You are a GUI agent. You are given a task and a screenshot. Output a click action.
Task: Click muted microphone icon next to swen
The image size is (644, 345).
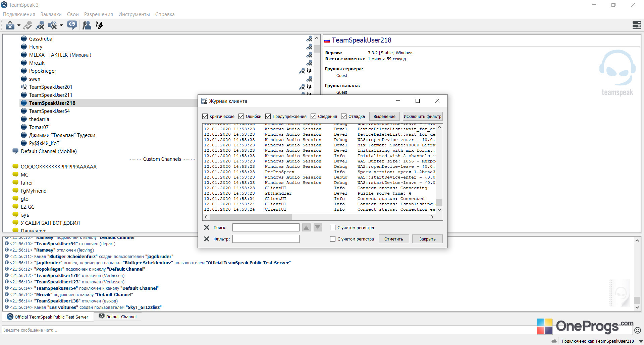[x=309, y=79]
